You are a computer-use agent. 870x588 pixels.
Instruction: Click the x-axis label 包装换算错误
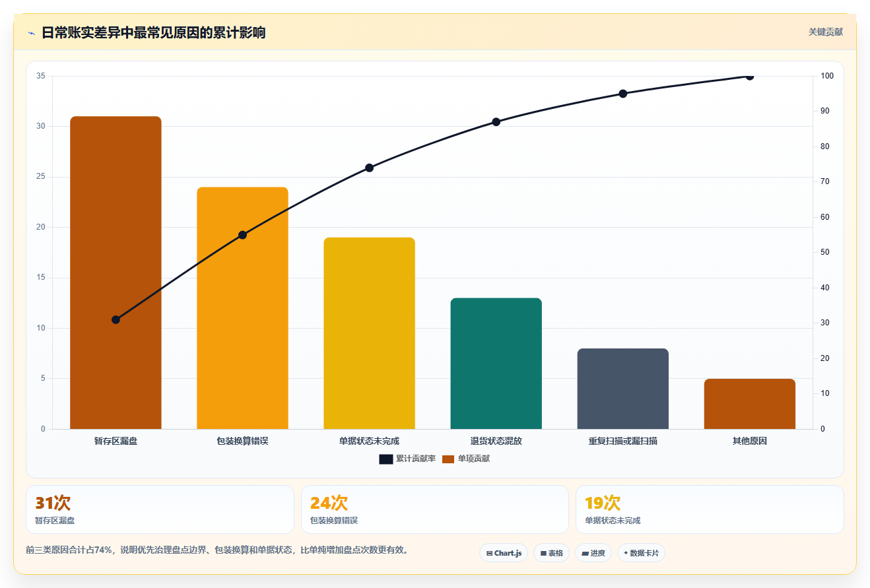click(x=243, y=441)
